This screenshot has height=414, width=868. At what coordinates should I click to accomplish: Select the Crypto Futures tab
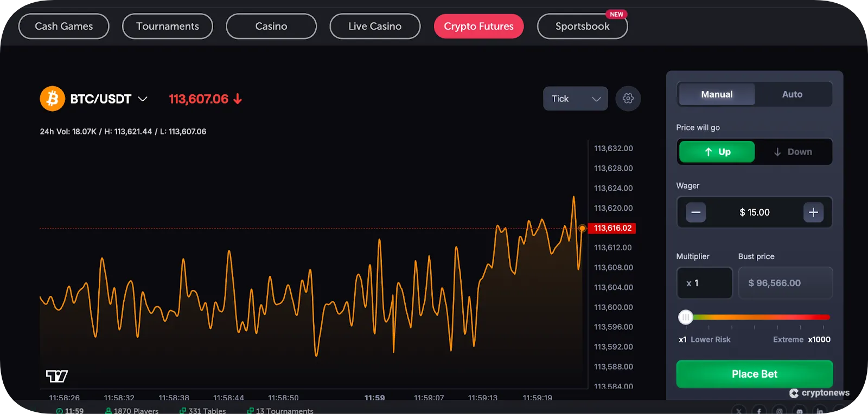(478, 26)
